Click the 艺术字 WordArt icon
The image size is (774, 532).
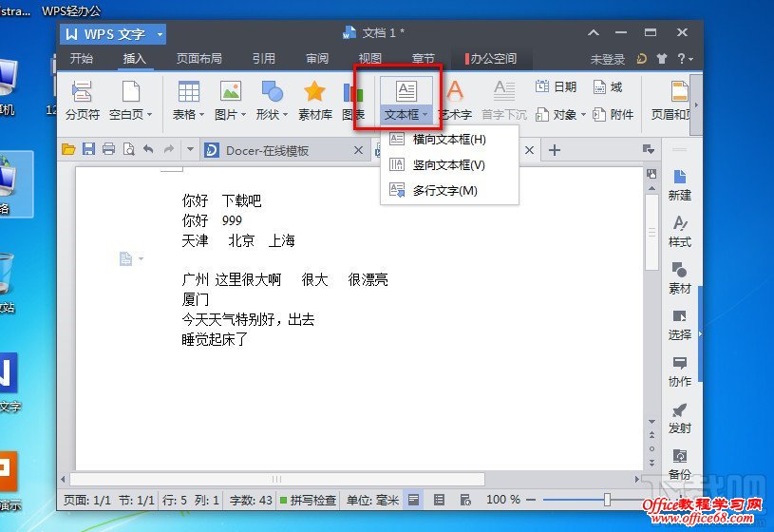pos(455,92)
